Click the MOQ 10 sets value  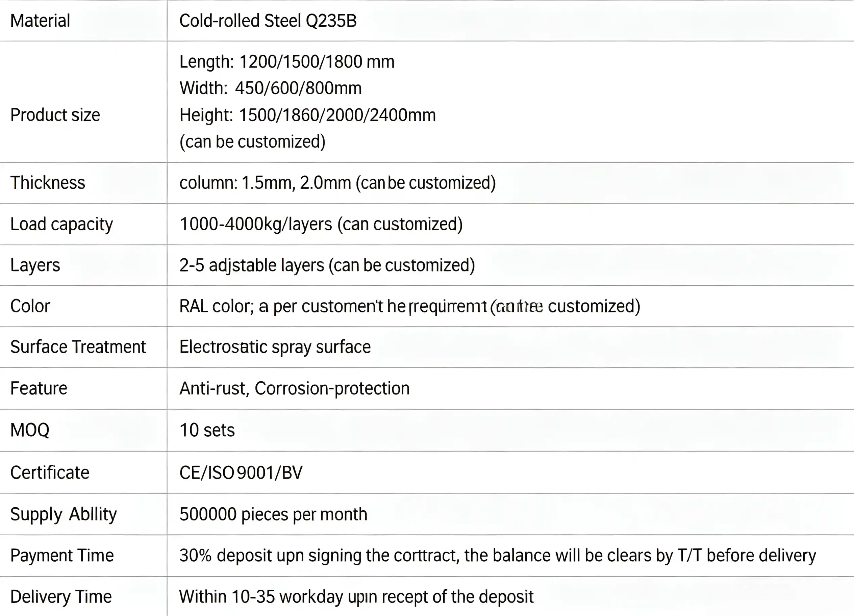coord(207,430)
